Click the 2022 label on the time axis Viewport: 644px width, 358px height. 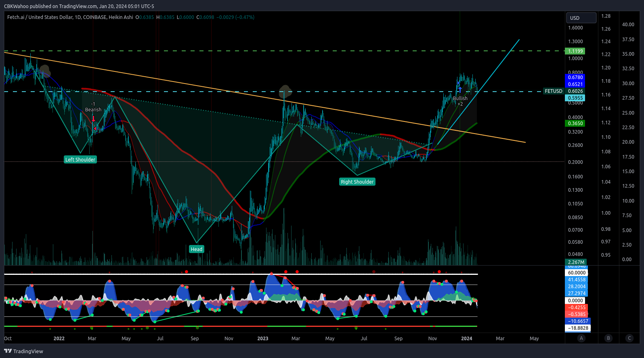coord(59,339)
